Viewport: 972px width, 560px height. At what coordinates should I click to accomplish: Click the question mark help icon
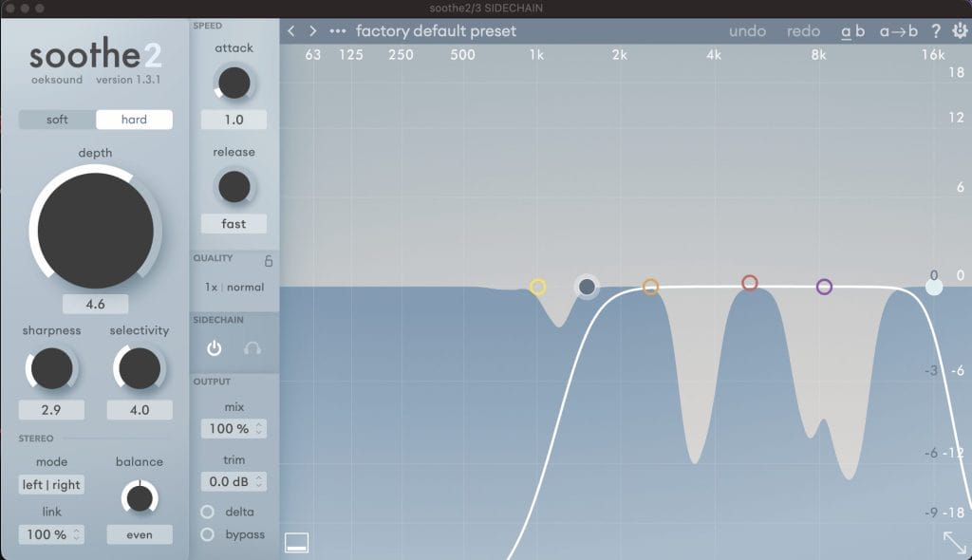[936, 31]
